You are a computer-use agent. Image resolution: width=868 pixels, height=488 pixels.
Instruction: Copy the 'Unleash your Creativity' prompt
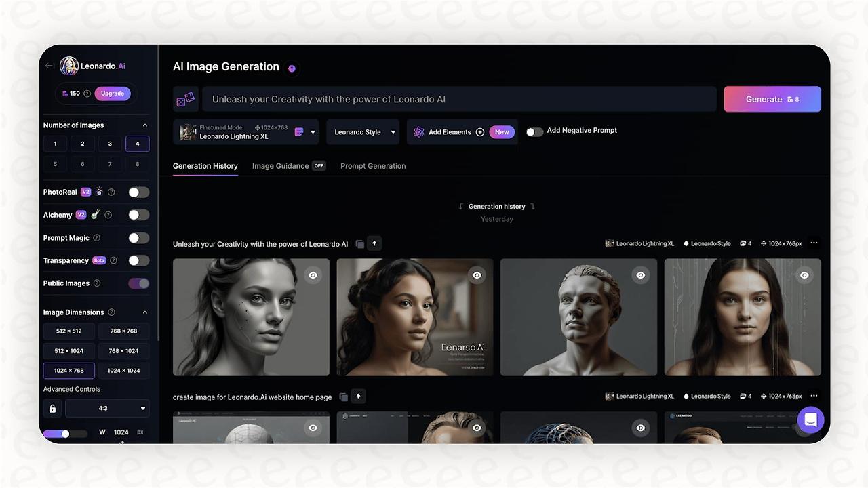[360, 244]
